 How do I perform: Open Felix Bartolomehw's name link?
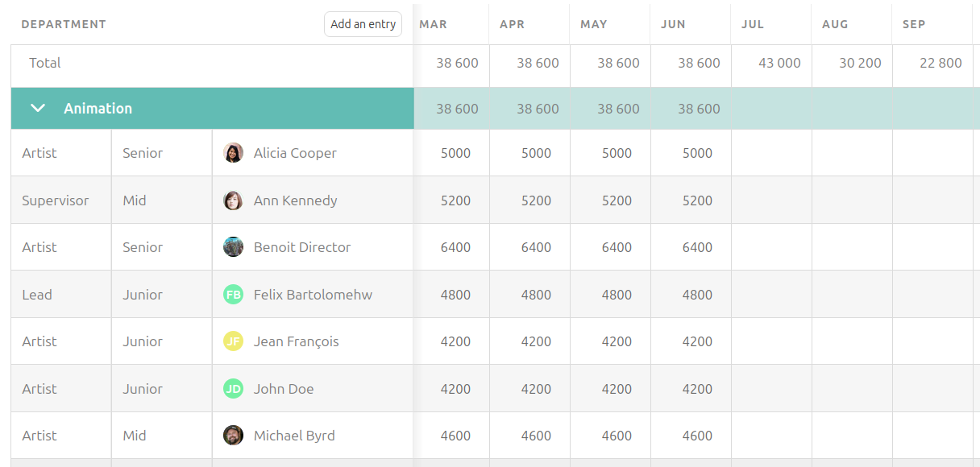point(313,295)
